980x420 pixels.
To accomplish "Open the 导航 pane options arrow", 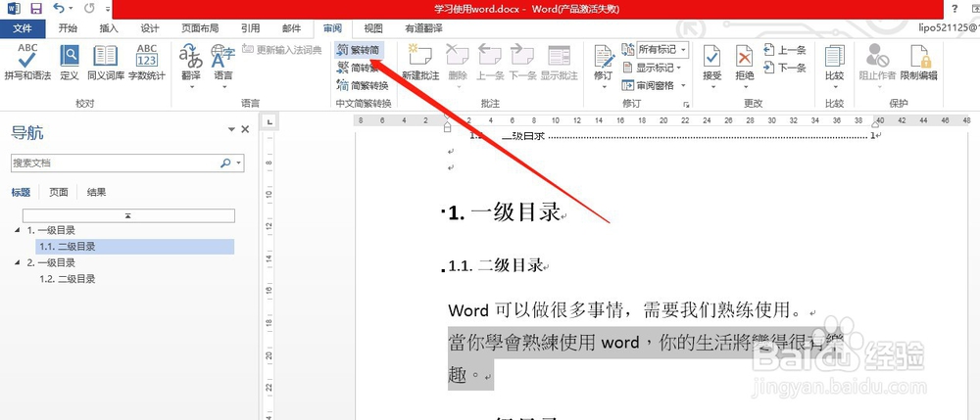I will coord(231,129).
